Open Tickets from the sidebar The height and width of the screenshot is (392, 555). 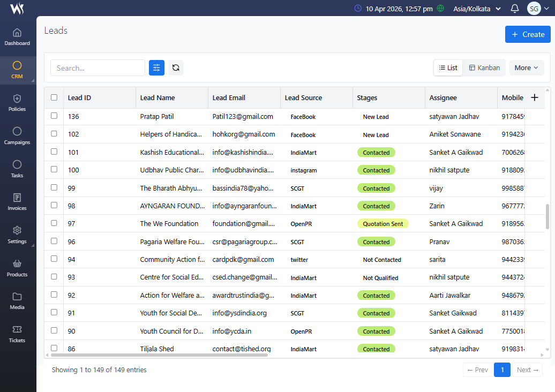point(17,334)
